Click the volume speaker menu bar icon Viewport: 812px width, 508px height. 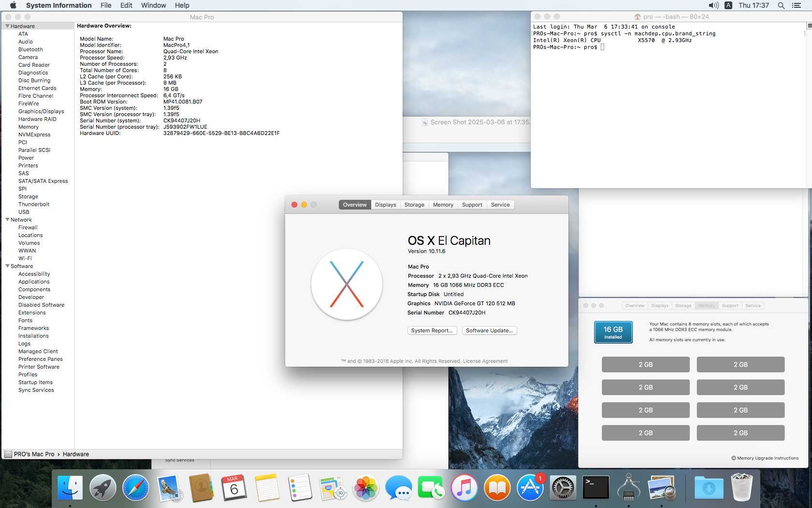(713, 5)
